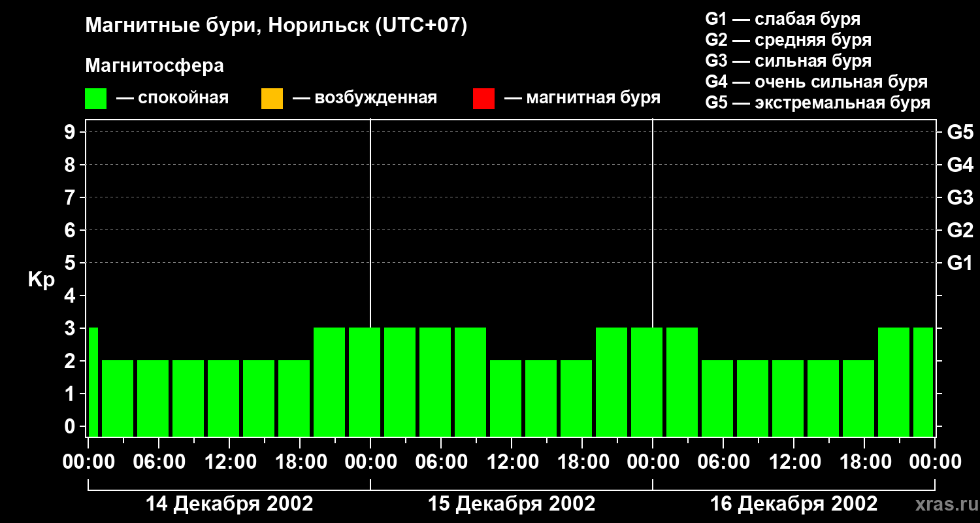The width and height of the screenshot is (980, 523).
Task: Click '12:00' time label above 16 Декабря
Action: (x=794, y=462)
